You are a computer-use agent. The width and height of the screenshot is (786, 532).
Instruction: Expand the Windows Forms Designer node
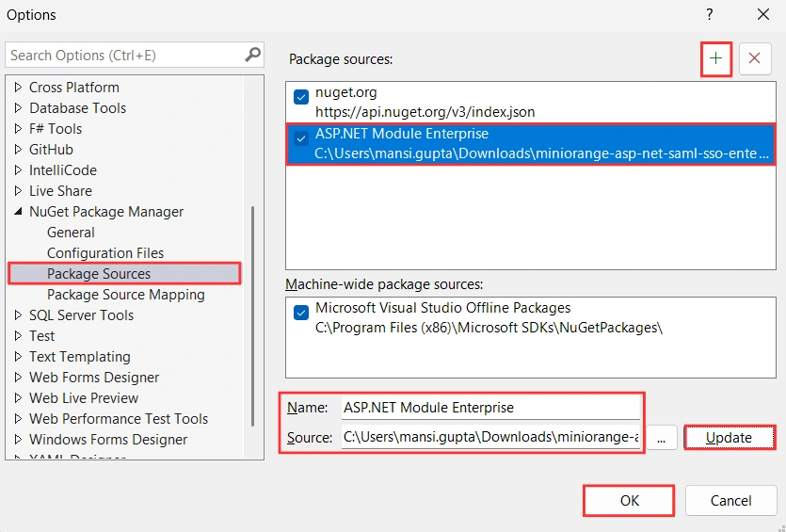18,439
